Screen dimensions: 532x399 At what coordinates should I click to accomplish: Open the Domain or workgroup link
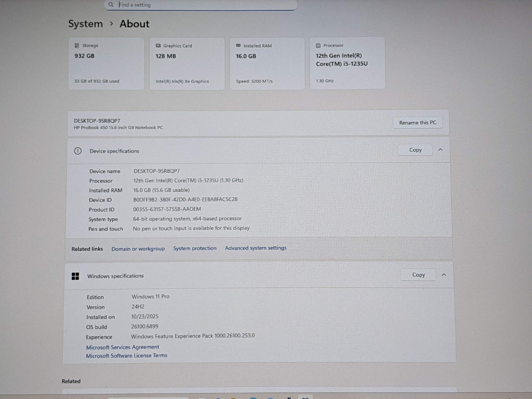pyautogui.click(x=138, y=249)
